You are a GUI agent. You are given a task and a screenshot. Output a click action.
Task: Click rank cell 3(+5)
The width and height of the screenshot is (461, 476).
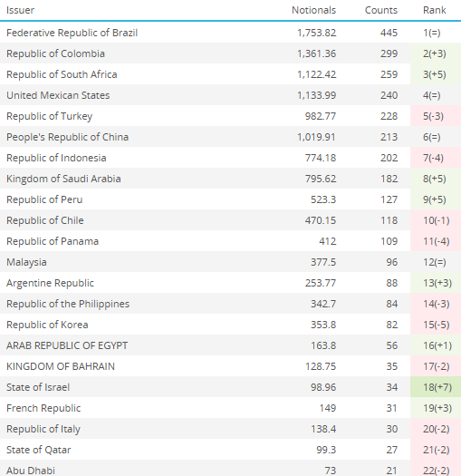(x=435, y=74)
